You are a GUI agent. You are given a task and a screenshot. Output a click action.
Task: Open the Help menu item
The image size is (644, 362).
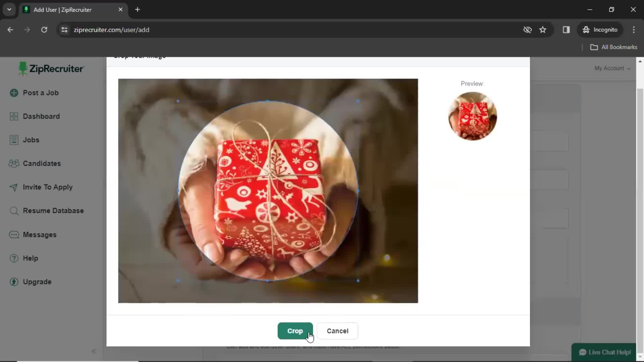click(x=30, y=258)
